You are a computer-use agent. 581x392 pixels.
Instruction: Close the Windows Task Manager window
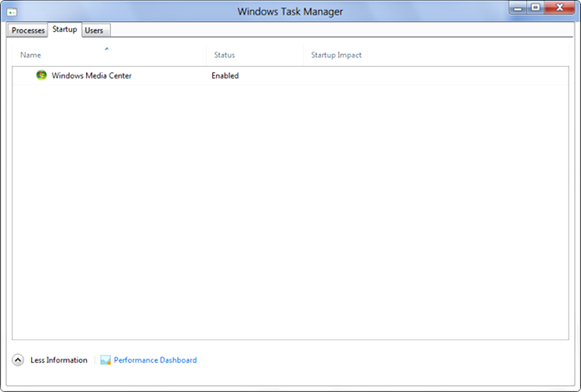(x=559, y=8)
